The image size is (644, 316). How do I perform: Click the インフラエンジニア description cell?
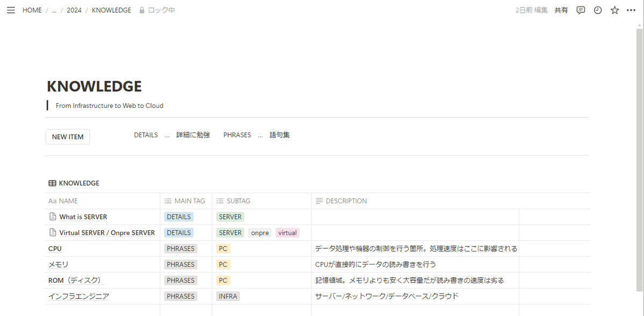coord(415,296)
